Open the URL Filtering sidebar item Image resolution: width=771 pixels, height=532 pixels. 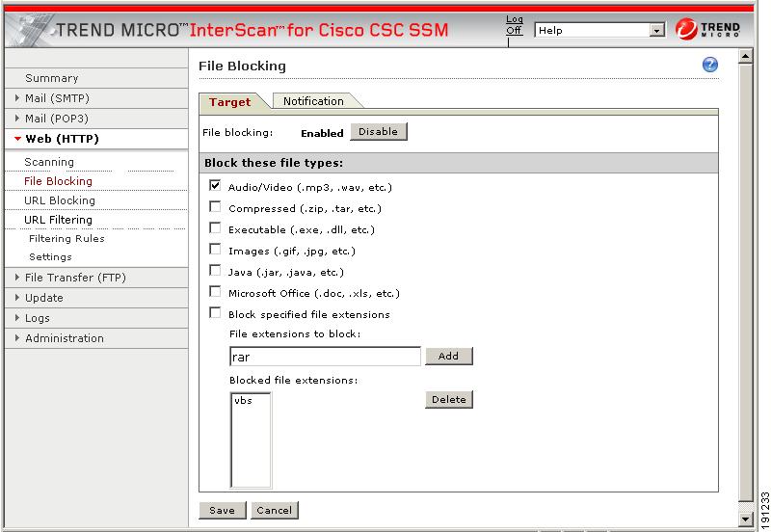coord(58,220)
